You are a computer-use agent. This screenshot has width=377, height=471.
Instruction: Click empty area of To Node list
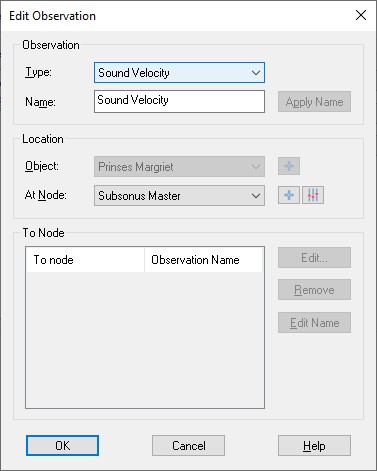pos(145,339)
